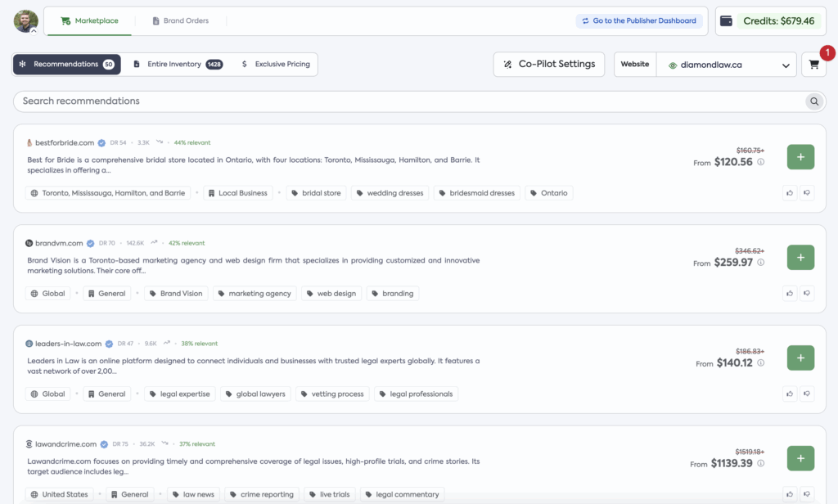The image size is (838, 504).
Task: Focus the Search recommendations field
Action: click(420, 101)
